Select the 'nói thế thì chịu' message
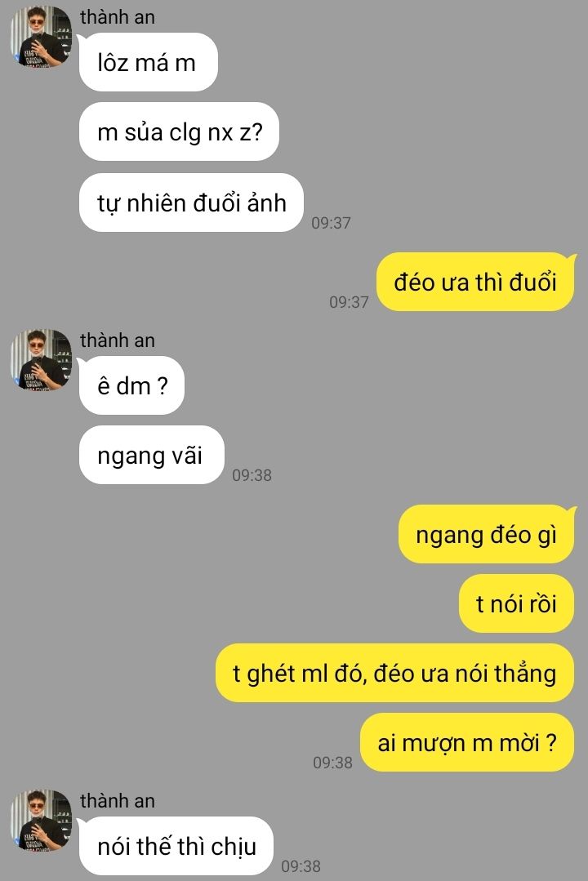Screen dimensions: 588x881 click(x=176, y=846)
